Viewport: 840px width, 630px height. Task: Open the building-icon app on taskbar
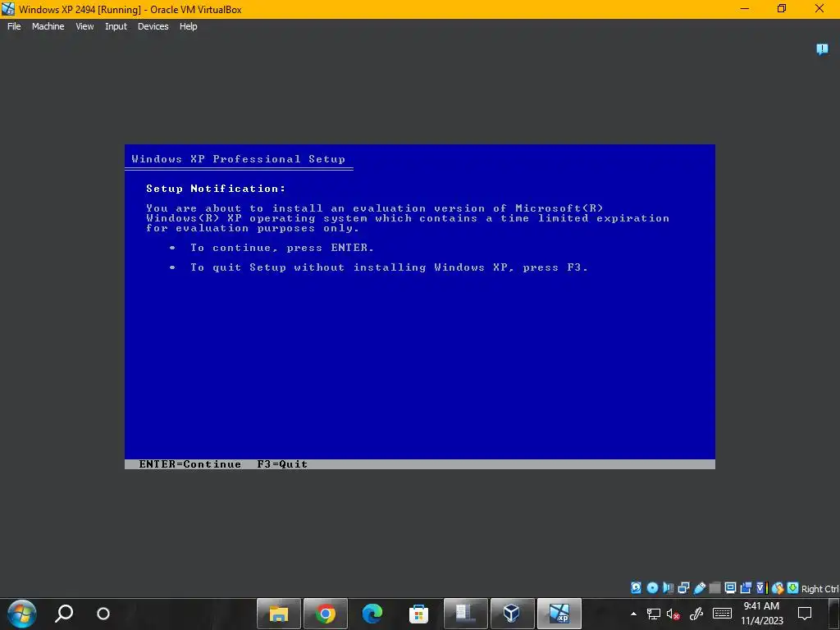(465, 614)
